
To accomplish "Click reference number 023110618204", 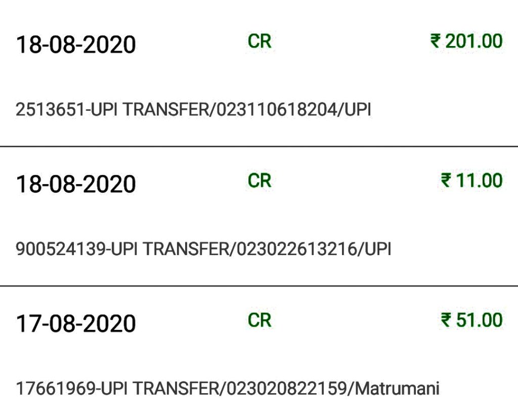I will [278, 110].
